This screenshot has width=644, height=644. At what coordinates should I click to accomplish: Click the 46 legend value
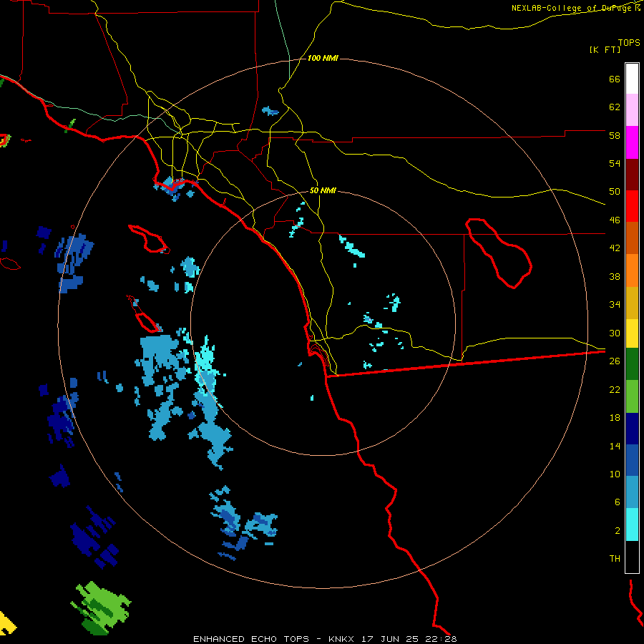tap(615, 220)
